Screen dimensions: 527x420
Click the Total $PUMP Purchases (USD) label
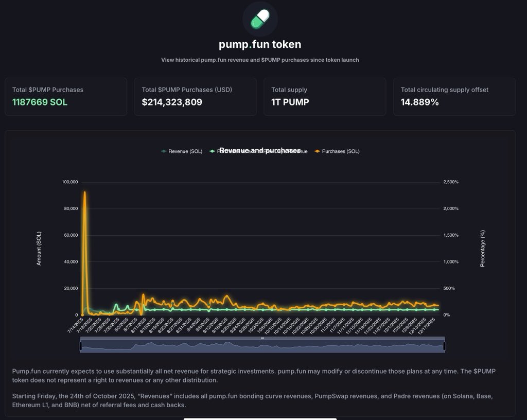point(187,90)
